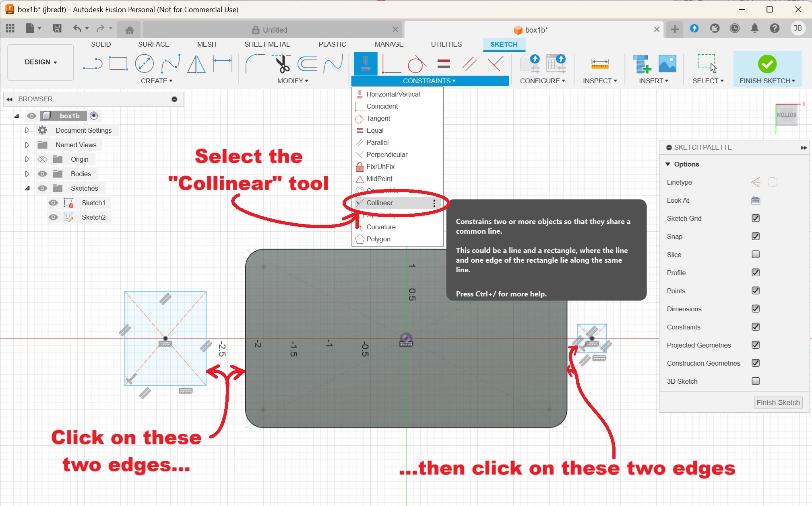The height and width of the screenshot is (506, 812).
Task: Select the Mirror tool icon
Action: coord(196,64)
